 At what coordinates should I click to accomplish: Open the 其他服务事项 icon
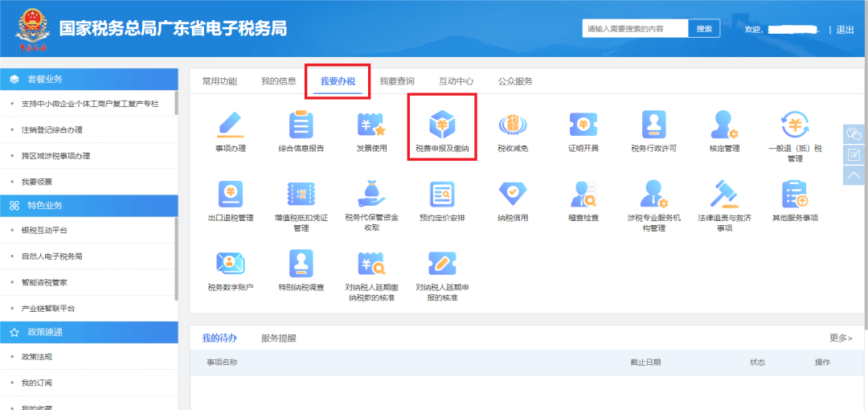click(795, 194)
